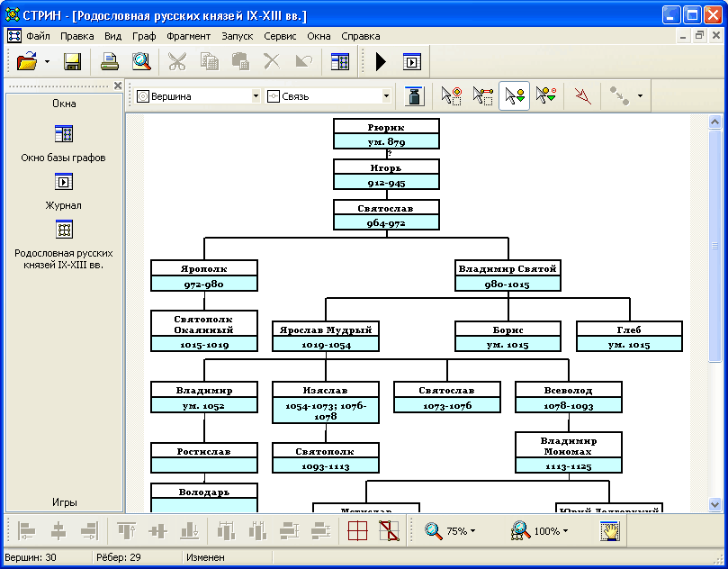This screenshot has width=728, height=569.
Task: Toggle the crossed-out grid snap button
Action: click(x=389, y=531)
